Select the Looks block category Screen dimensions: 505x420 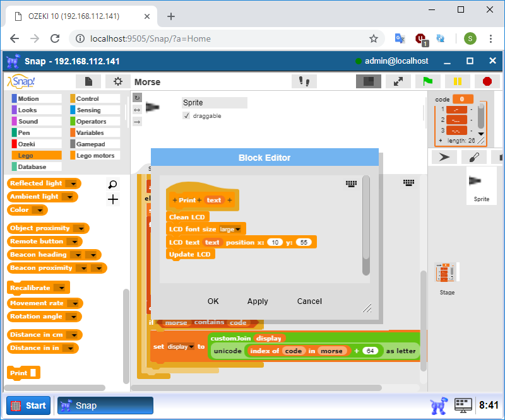tap(37, 110)
